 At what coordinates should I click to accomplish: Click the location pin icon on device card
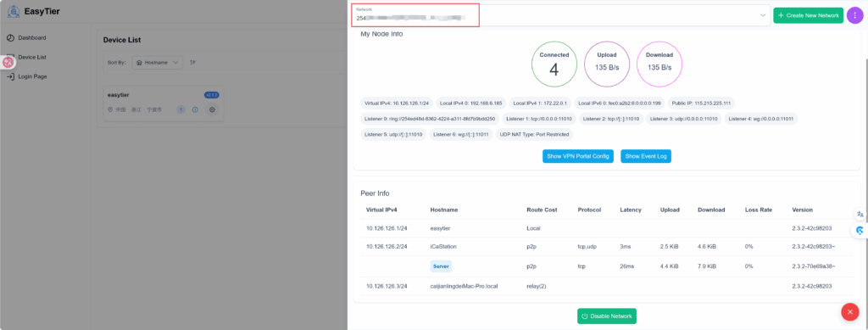click(x=111, y=109)
